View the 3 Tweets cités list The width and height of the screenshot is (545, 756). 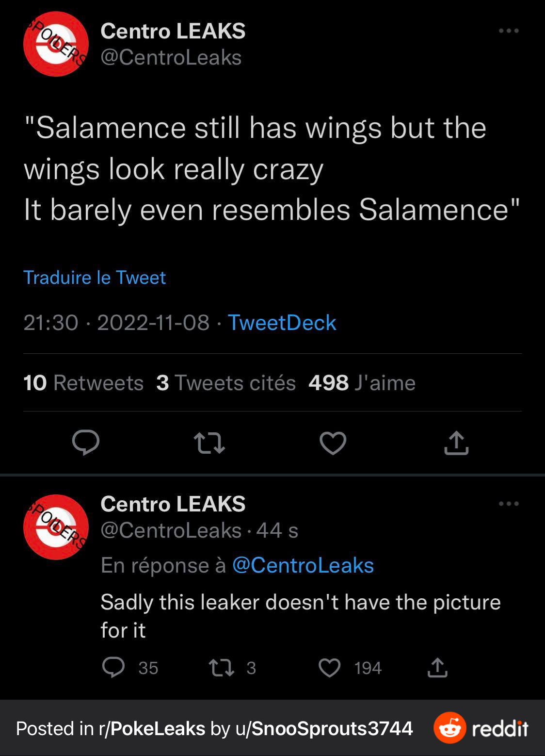226,383
